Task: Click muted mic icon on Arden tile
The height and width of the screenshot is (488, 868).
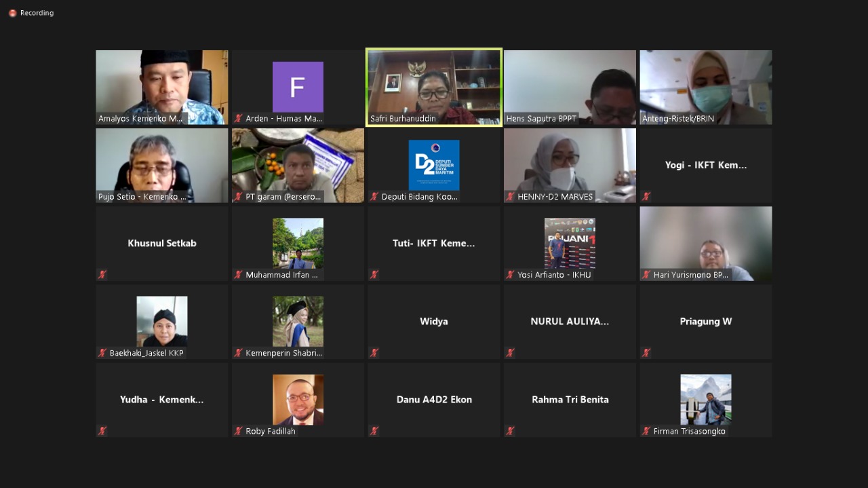Action: 238,119
